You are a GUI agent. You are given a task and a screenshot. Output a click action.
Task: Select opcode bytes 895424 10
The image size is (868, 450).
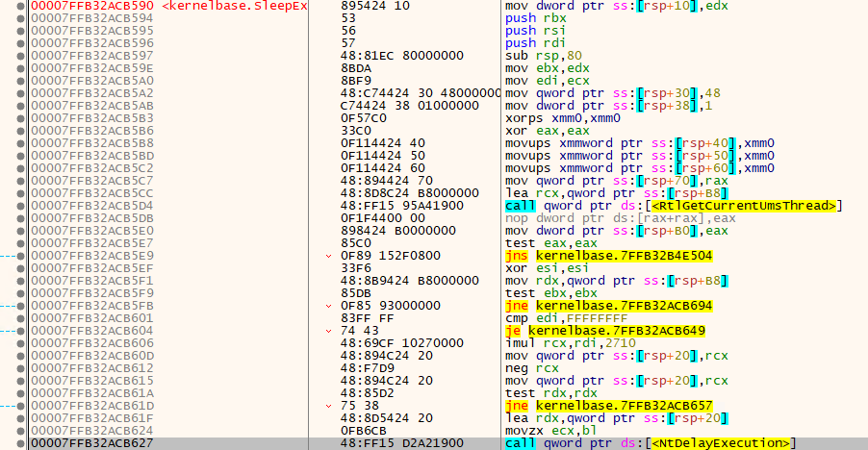[x=374, y=6]
